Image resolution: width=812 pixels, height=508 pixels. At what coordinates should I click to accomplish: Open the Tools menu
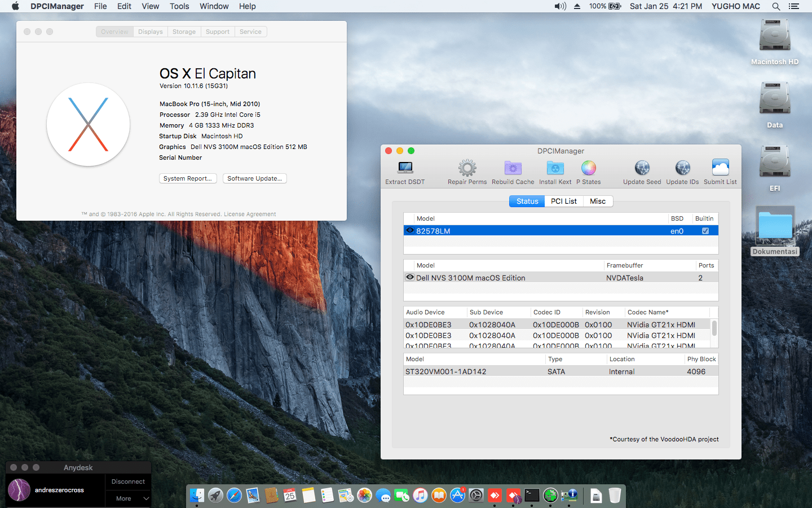point(179,6)
